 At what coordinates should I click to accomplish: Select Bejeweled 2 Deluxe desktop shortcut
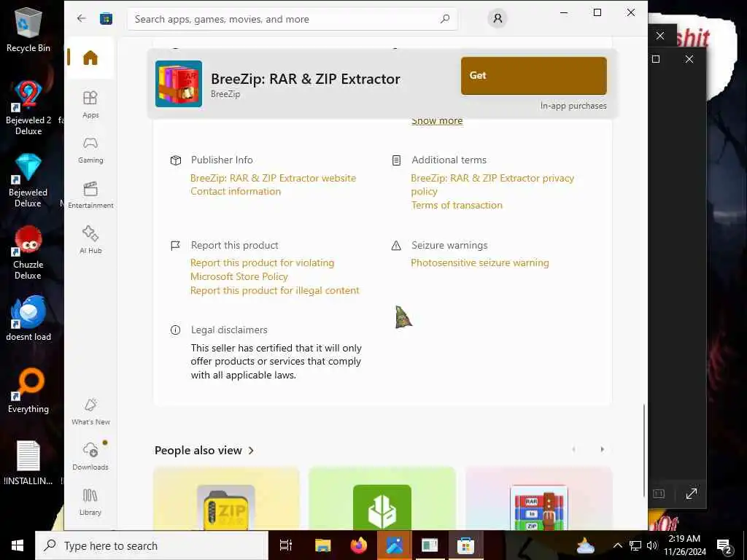(x=28, y=108)
